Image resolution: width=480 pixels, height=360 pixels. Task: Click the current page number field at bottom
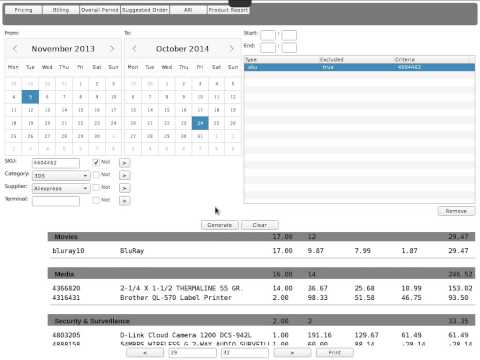pos(192,352)
